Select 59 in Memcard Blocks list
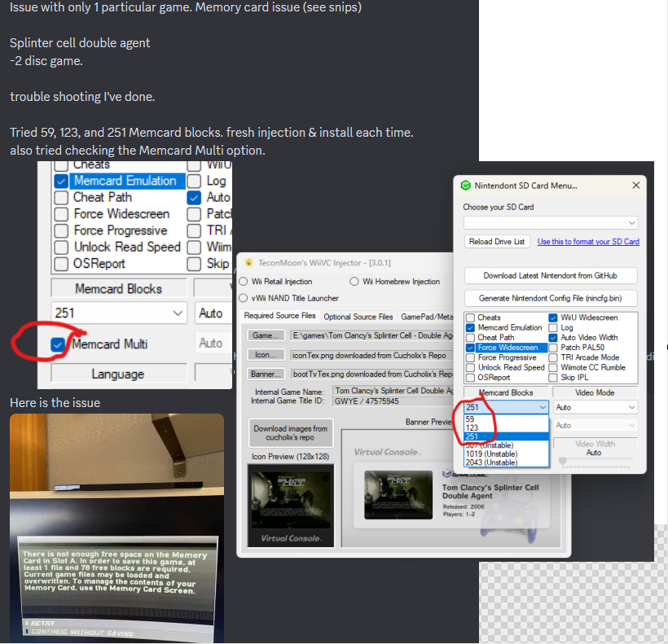668x644 pixels. point(506,419)
